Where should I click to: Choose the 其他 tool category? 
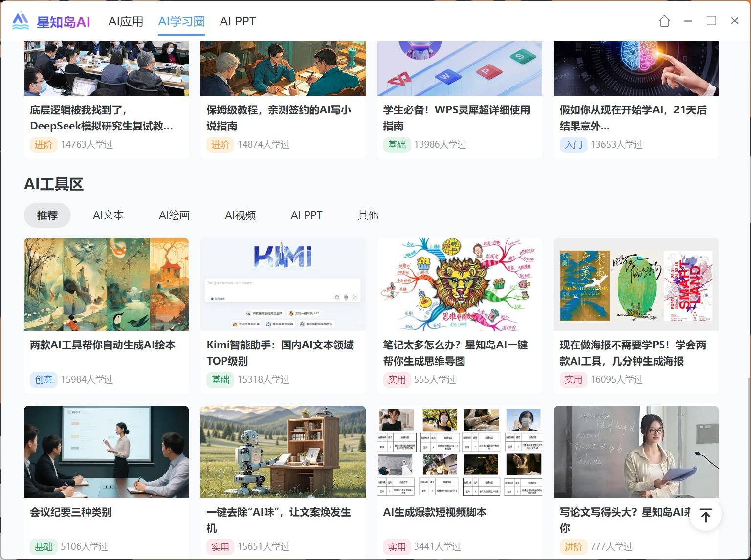pyautogui.click(x=368, y=215)
